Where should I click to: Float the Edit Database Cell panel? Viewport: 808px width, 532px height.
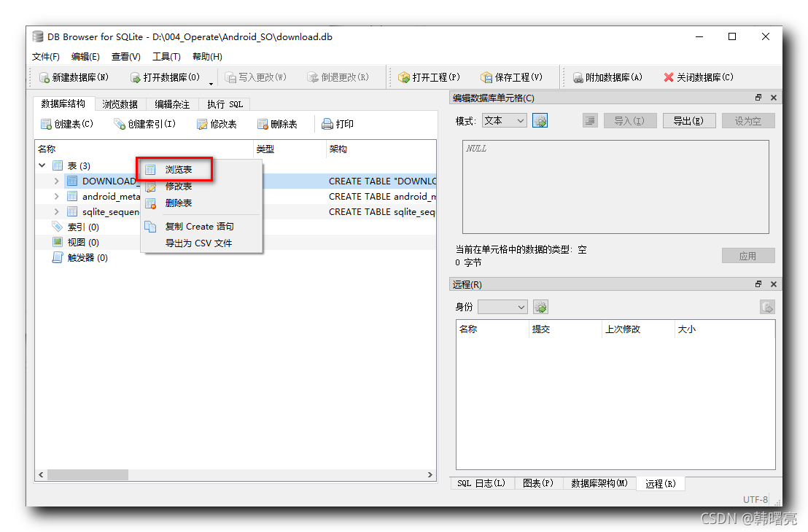click(x=758, y=98)
